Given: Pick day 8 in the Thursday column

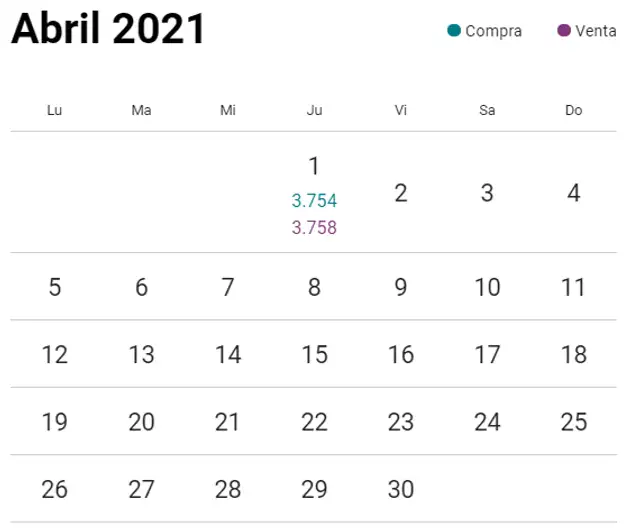Looking at the screenshot, I should click(x=314, y=287).
